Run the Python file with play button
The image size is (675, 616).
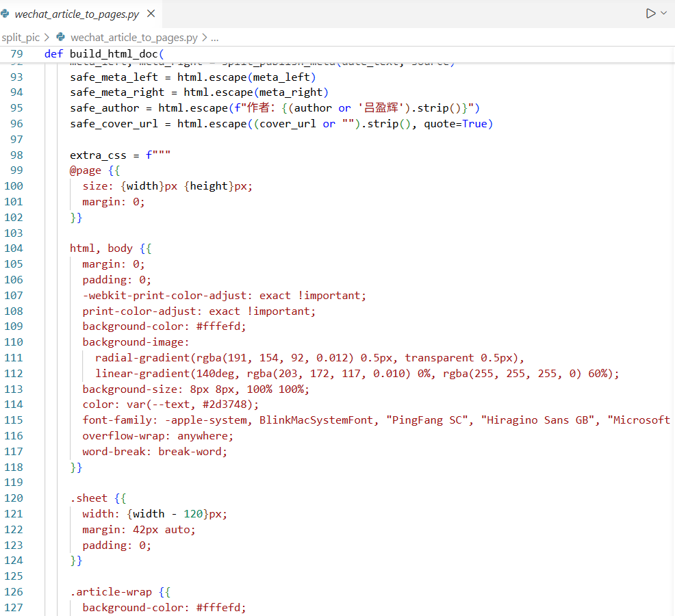[650, 13]
